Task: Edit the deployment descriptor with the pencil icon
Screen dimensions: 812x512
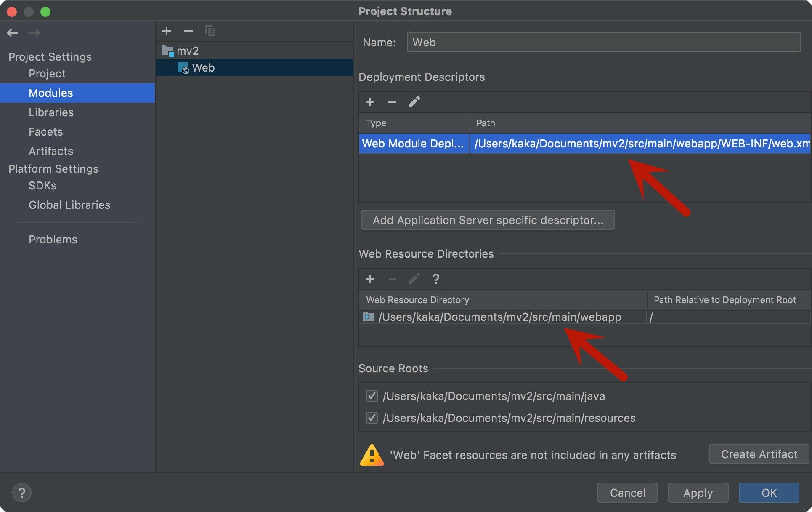Action: [414, 102]
